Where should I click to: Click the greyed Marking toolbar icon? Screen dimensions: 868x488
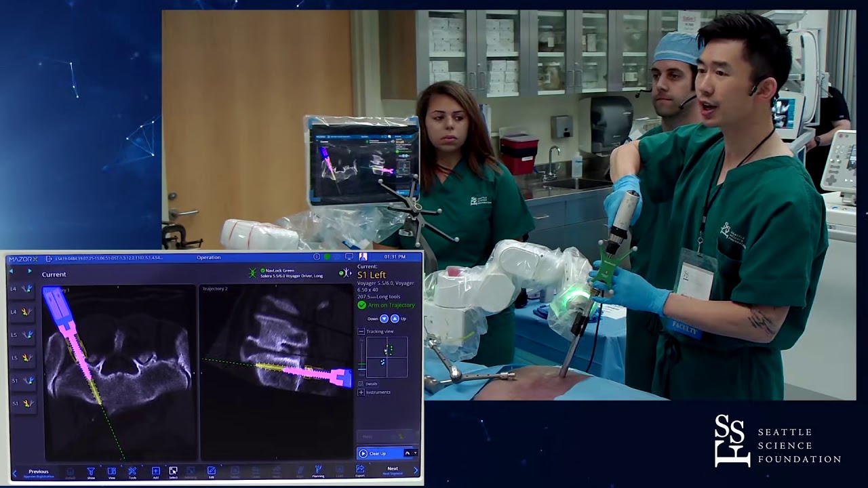pyautogui.click(x=191, y=472)
